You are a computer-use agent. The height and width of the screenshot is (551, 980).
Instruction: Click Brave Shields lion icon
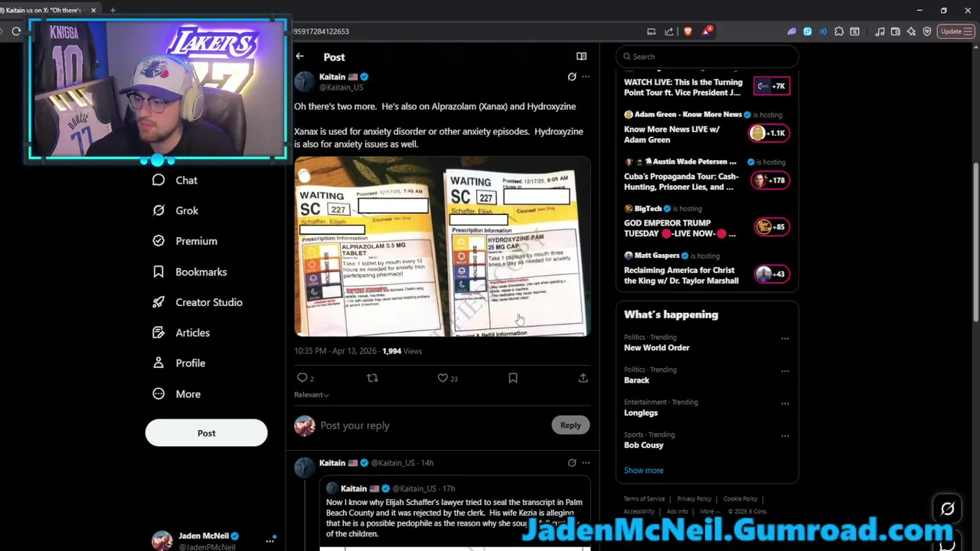coord(688,31)
